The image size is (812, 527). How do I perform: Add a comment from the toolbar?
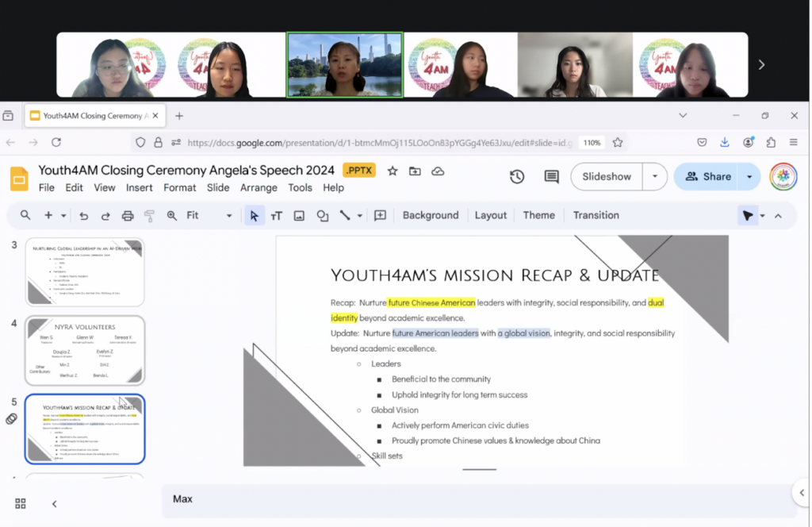pyautogui.click(x=380, y=215)
